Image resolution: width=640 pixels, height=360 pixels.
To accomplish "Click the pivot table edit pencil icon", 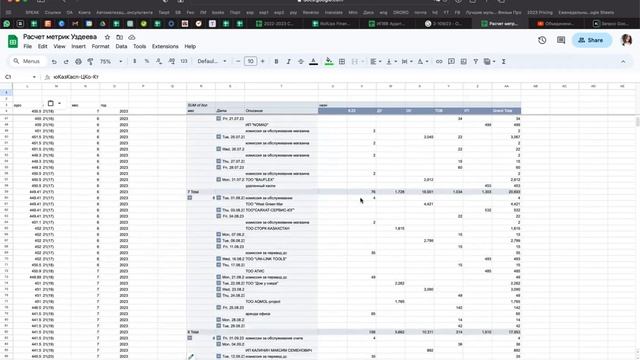I will 191,356.
